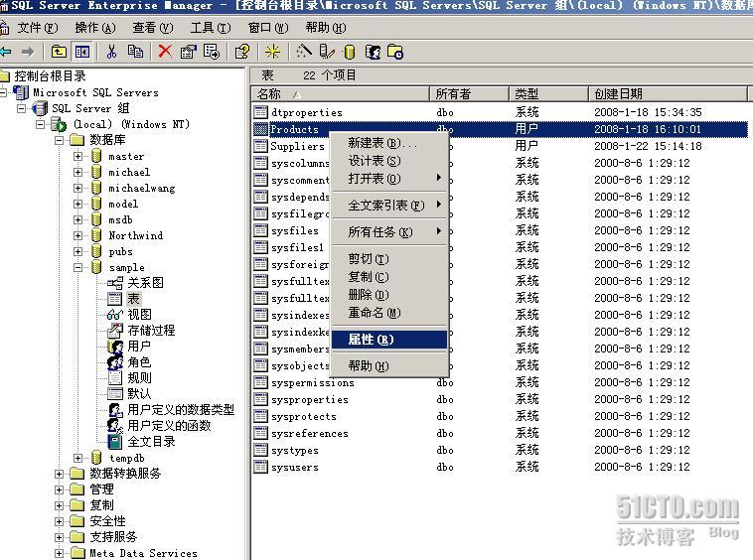
Task: Open the 查看(V) menu
Action: pos(153,28)
